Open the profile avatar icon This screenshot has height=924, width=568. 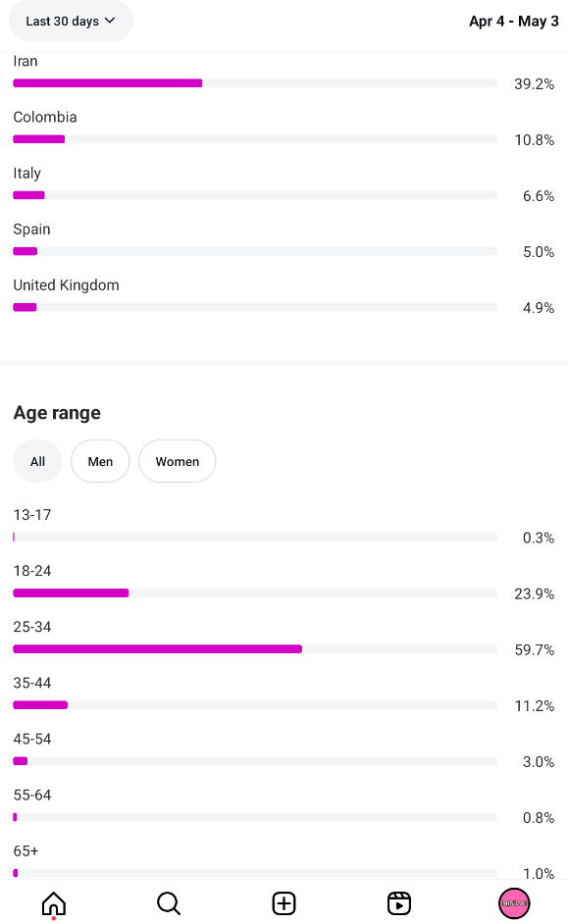(x=514, y=902)
